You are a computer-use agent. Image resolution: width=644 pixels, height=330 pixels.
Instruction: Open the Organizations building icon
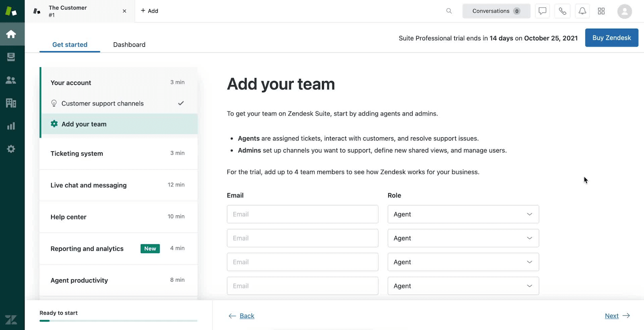pyautogui.click(x=11, y=103)
